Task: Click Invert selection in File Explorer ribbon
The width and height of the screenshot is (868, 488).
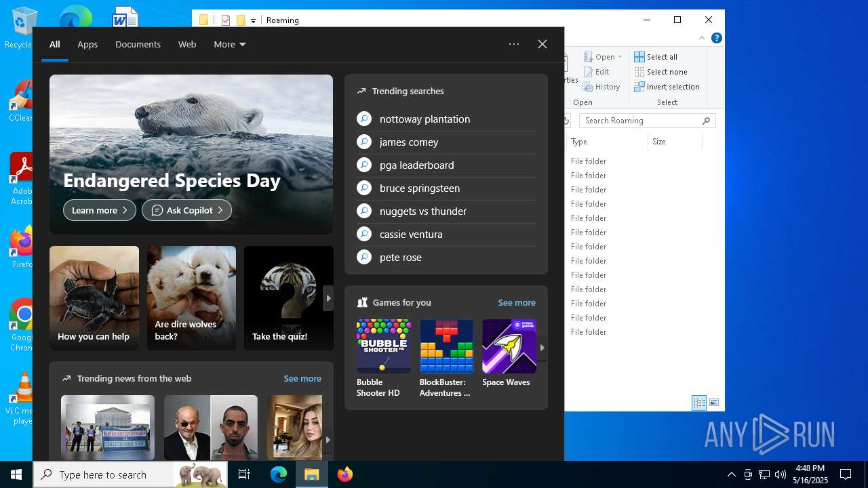Action: [667, 87]
